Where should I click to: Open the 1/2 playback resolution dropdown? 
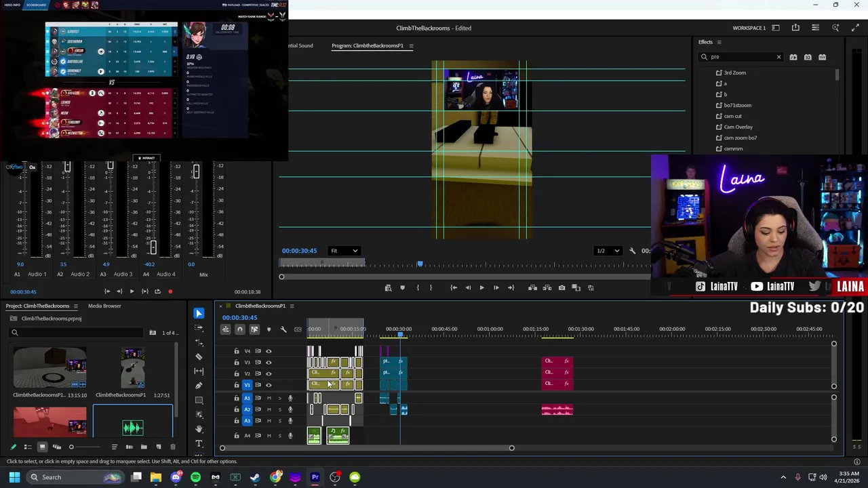click(608, 251)
